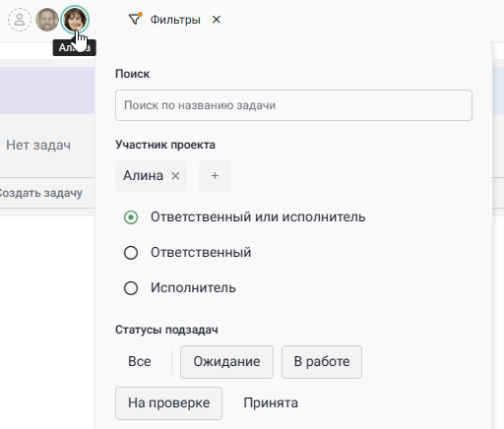Click the funnel filter icon
This screenshot has width=504, height=429.
tap(135, 19)
